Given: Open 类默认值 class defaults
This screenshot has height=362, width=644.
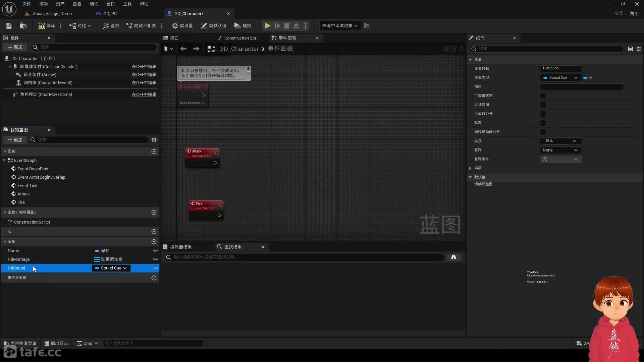Looking at the screenshot, I should (214, 26).
